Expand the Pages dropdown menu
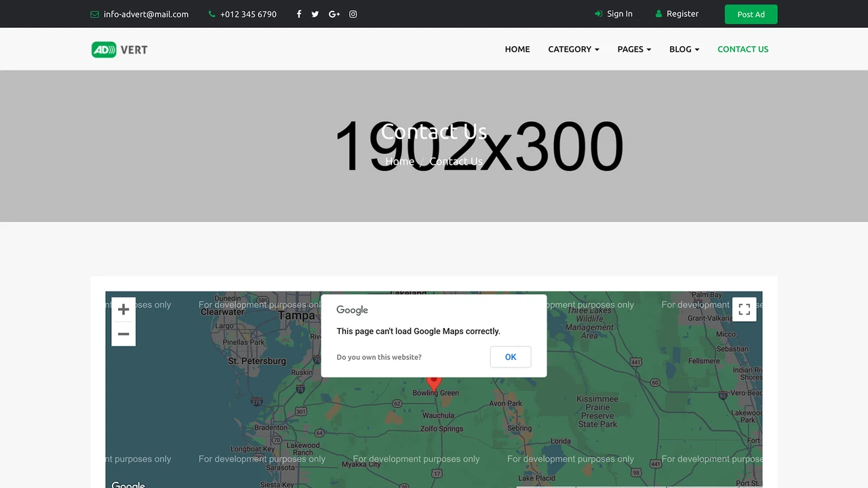 pos(634,49)
